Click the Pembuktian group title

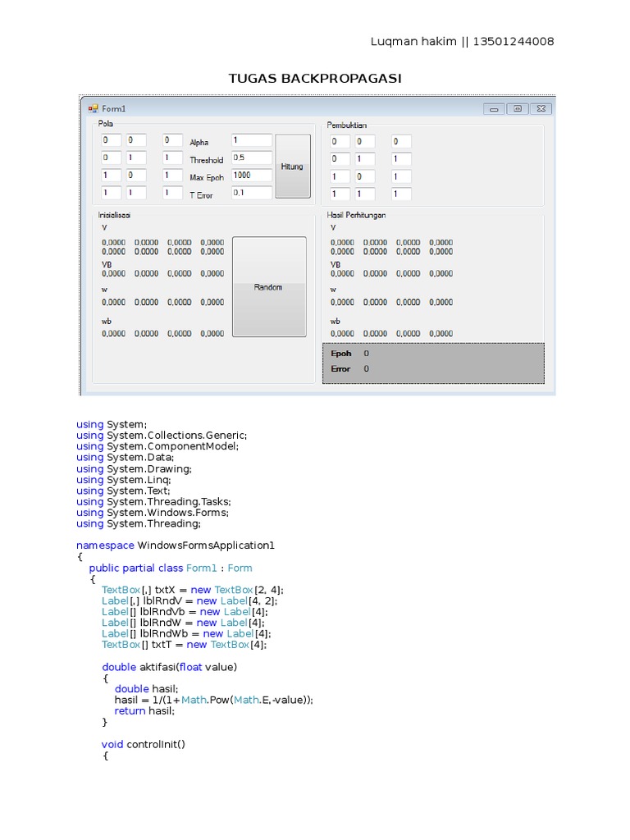coord(347,125)
